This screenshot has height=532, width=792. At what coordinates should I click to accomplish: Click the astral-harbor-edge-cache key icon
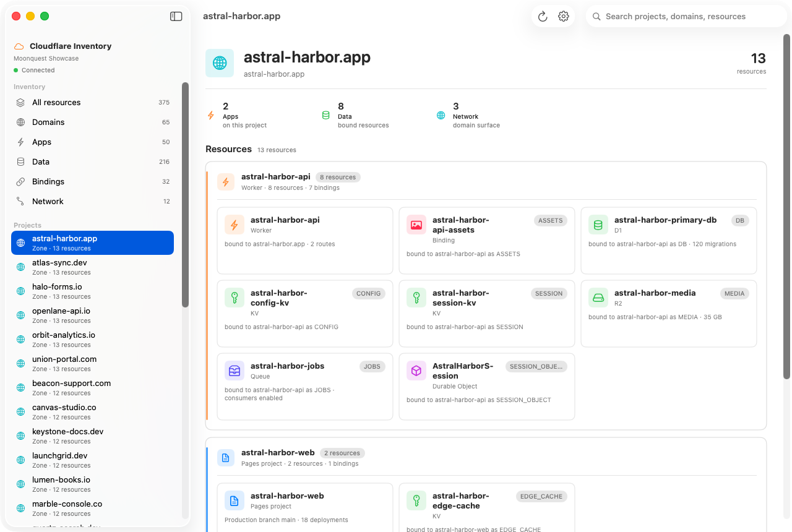pyautogui.click(x=416, y=501)
